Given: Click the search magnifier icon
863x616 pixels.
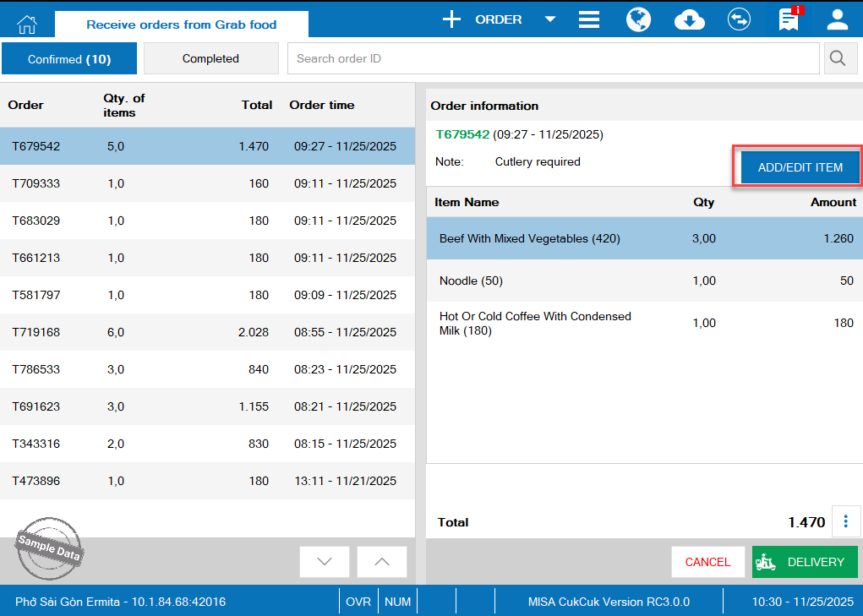Looking at the screenshot, I should coord(838,58).
